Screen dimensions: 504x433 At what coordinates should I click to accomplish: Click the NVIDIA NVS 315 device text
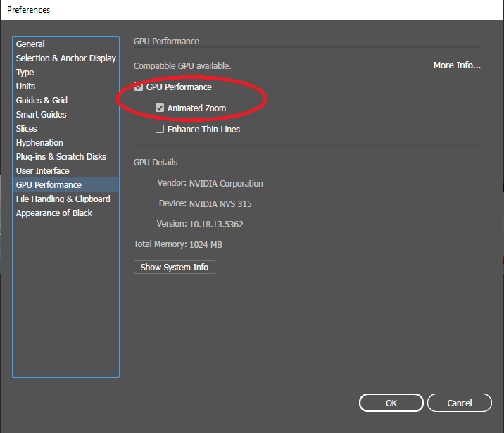point(220,203)
